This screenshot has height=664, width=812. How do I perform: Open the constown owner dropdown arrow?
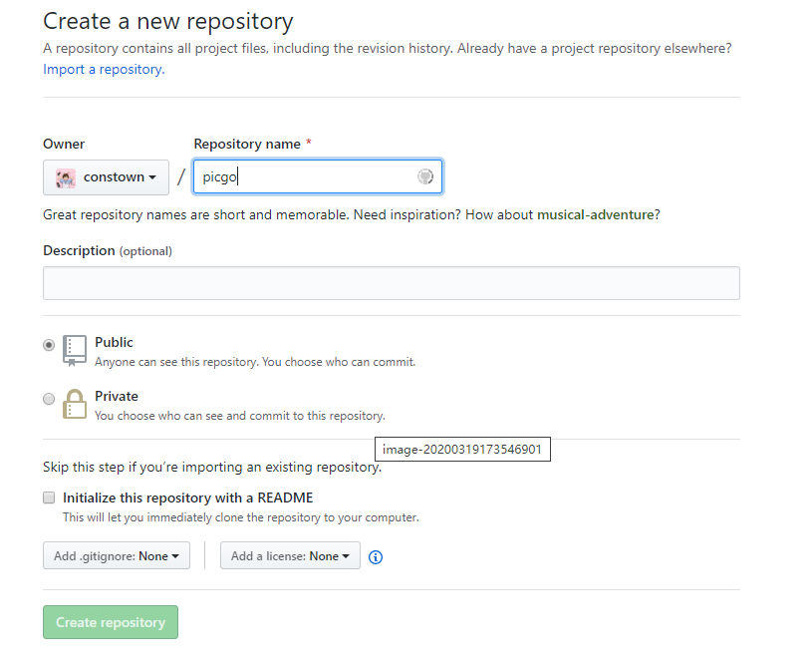pyautogui.click(x=152, y=177)
